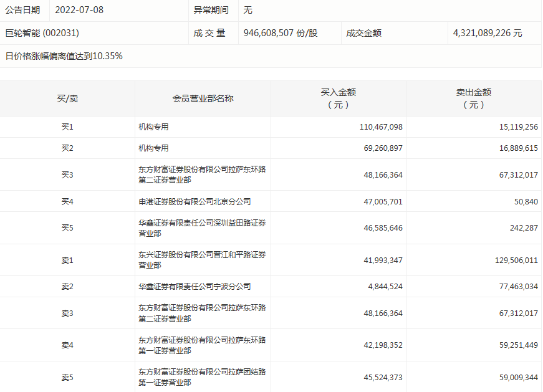The width and height of the screenshot is (543, 392).
Task: Click the 日价格涨幅偏离值达到10.35% description line
Action: click(64, 56)
